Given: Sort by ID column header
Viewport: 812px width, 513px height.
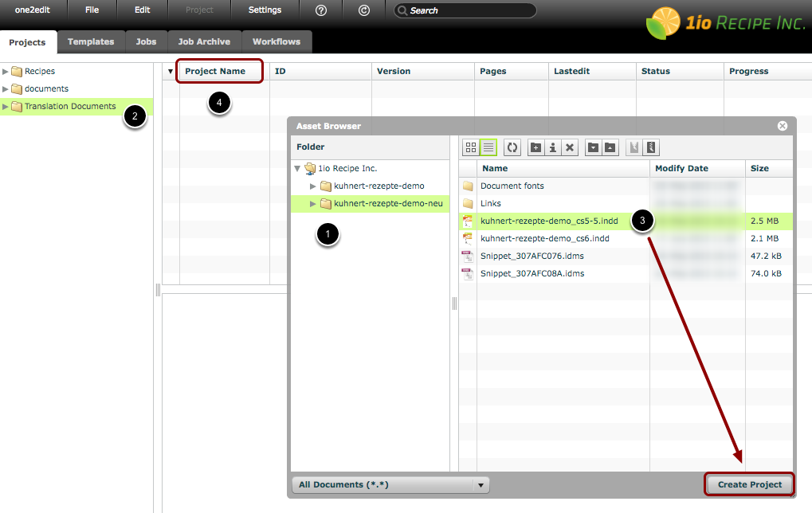Looking at the screenshot, I should (x=320, y=72).
